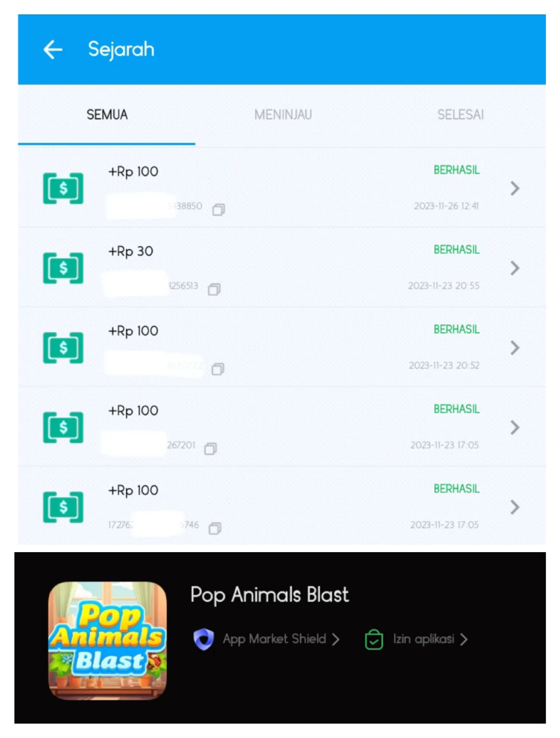The height and width of the screenshot is (738, 560).
Task: Expand the 2023-11-23 20:52 transaction chevron
Action: 515,348
